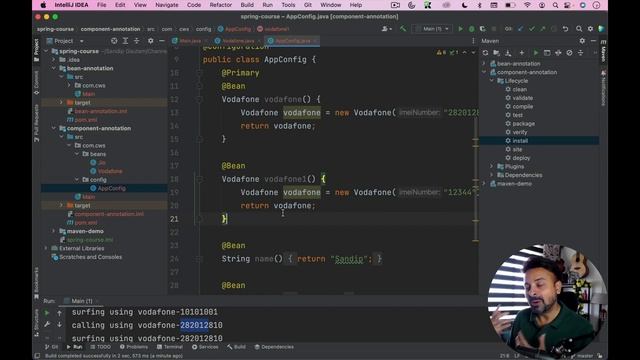The height and width of the screenshot is (360, 640).
Task: Execute Maven goal icon in Maven toolbar
Action: click(547, 53)
